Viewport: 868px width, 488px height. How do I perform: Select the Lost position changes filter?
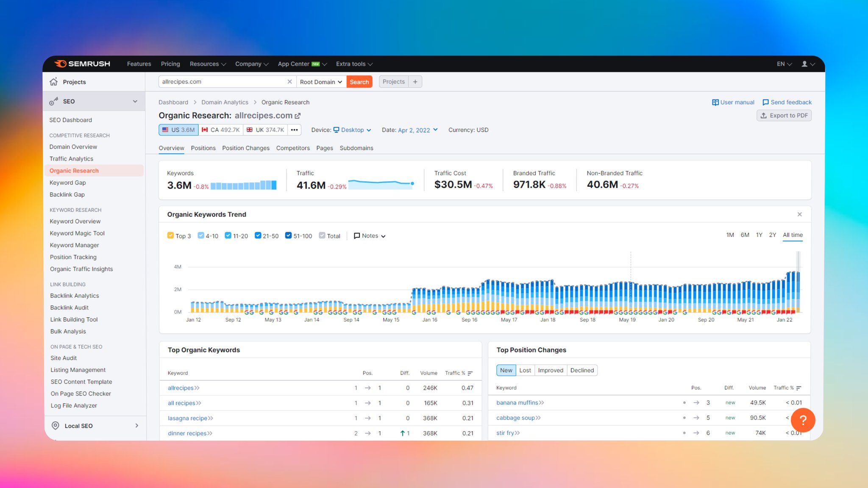pos(525,370)
